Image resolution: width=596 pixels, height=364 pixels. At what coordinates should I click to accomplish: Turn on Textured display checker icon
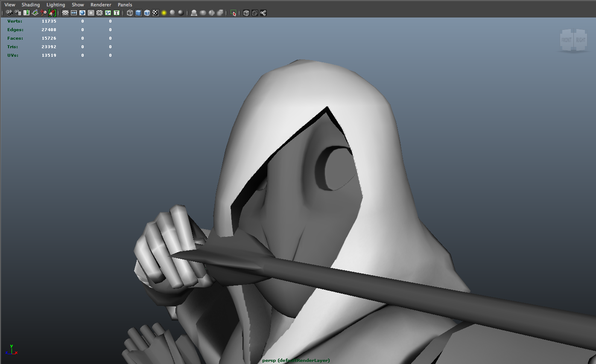155,13
